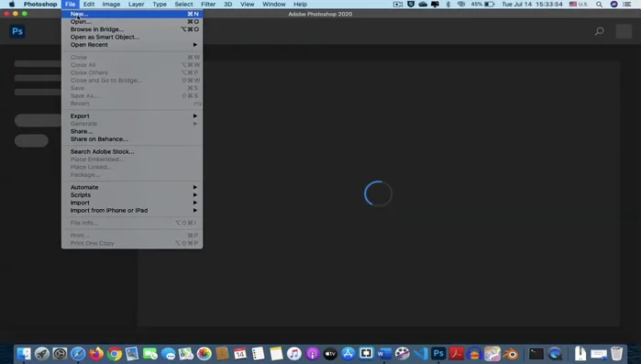Screen dimensions: 641x364
Task: Select Search Adobe Stock...
Action: tap(132, 151)
